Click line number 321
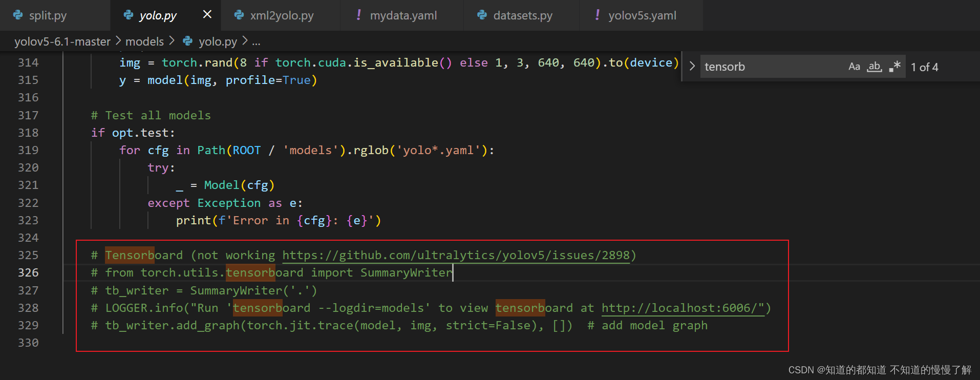 click(28, 185)
